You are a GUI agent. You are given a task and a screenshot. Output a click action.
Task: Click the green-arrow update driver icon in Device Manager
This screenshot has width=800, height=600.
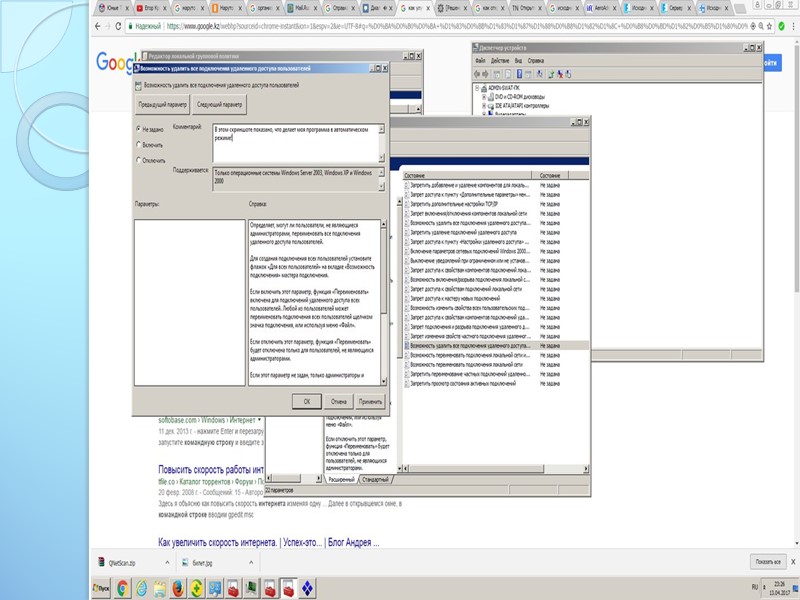point(552,74)
